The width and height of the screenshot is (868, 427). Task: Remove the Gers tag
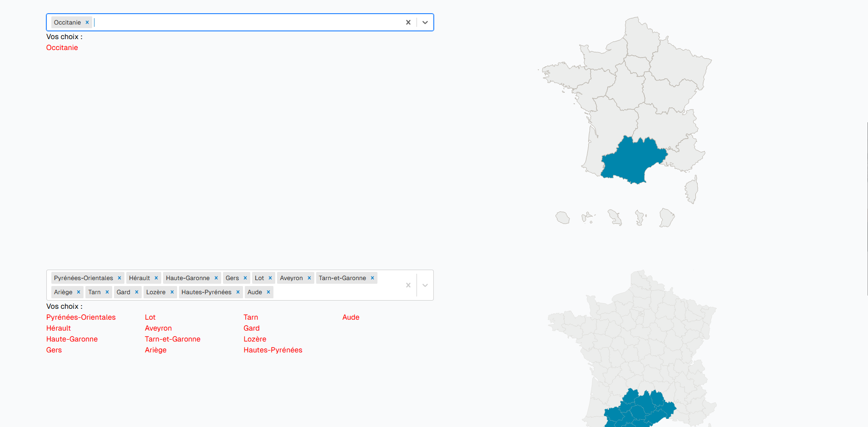coord(245,278)
